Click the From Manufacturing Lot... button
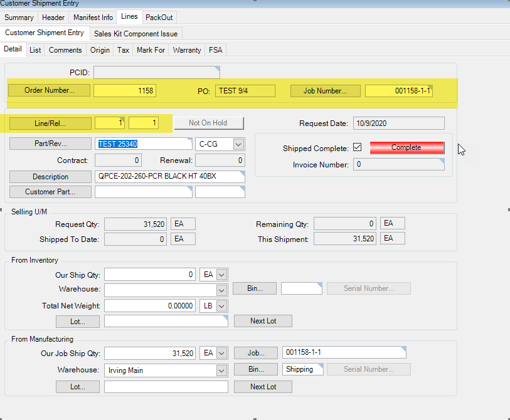The height and width of the screenshot is (420, 510). point(78,387)
